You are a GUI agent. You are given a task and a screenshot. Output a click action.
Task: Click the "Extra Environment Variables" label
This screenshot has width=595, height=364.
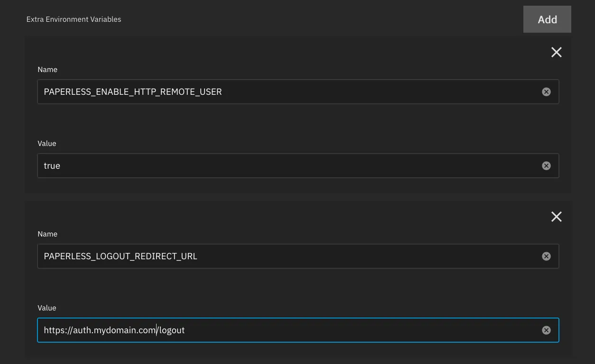[x=74, y=19]
